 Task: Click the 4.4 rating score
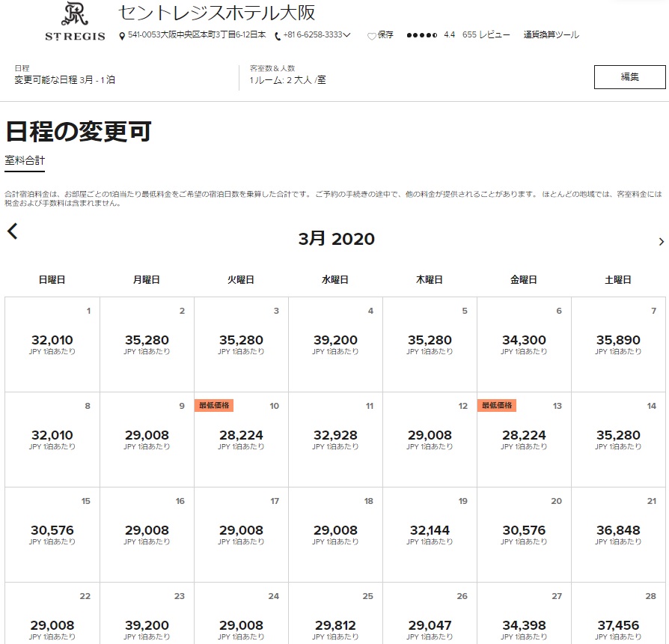449,34
